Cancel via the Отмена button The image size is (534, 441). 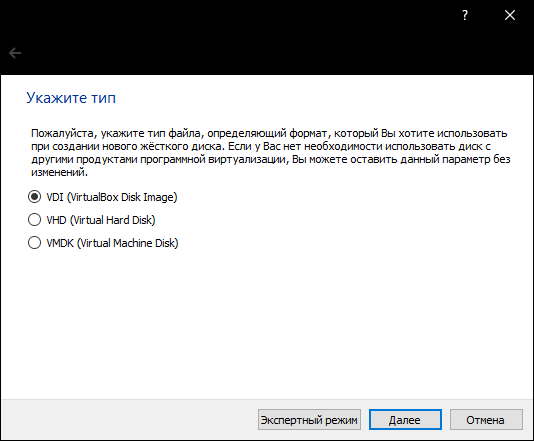[486, 420]
